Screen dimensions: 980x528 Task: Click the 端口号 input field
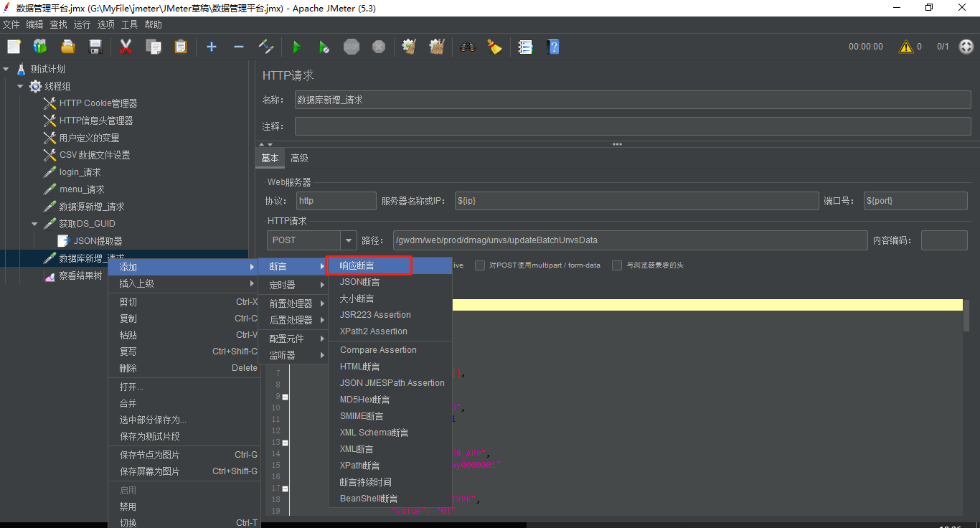tap(915, 201)
